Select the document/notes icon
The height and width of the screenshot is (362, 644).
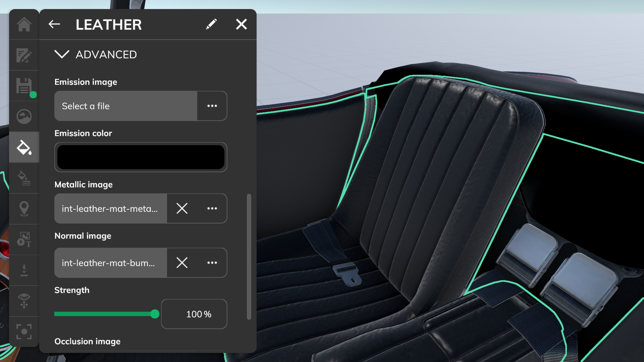[24, 55]
